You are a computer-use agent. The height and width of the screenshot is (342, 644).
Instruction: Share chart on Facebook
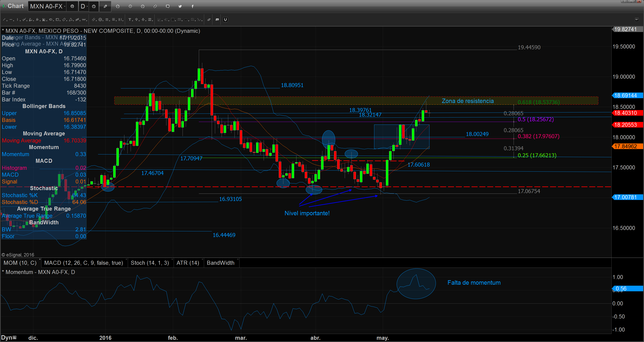pyautogui.click(x=193, y=6)
